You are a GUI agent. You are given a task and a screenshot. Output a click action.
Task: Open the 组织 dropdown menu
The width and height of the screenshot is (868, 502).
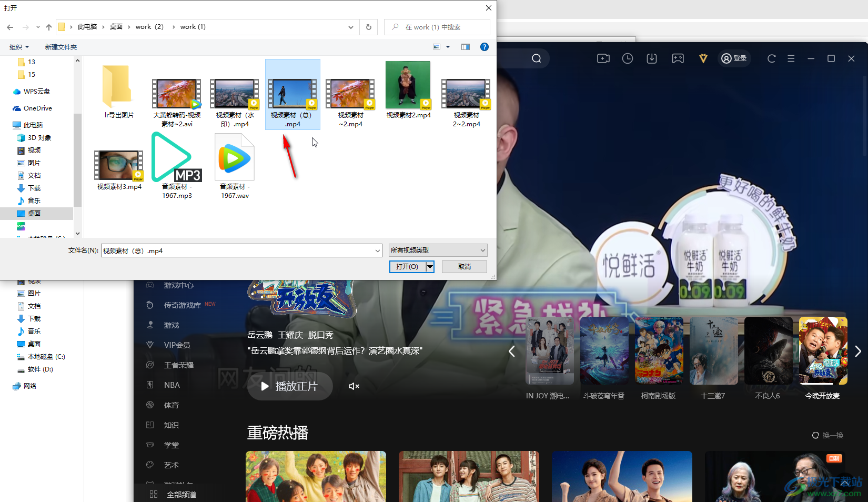point(19,47)
